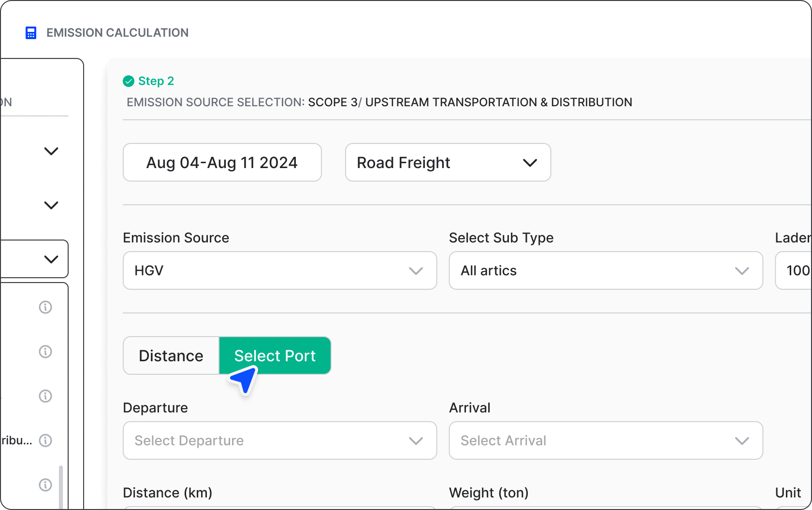The height and width of the screenshot is (510, 812).
Task: Click the Arrival label
Action: [x=470, y=408]
